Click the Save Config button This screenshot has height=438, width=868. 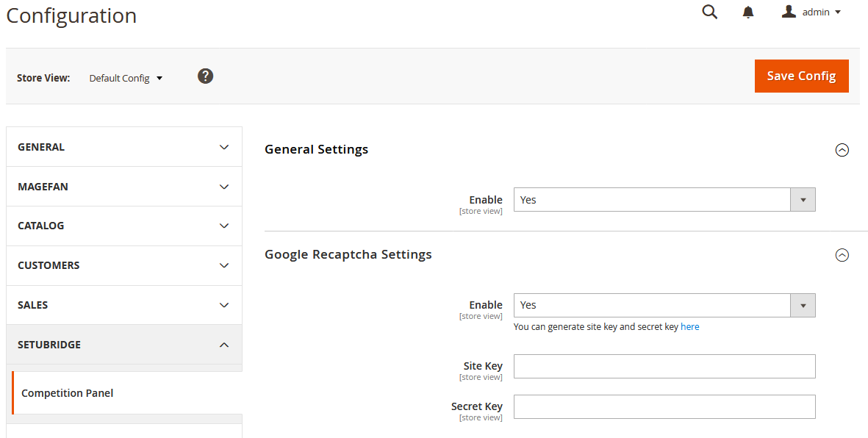coord(801,76)
